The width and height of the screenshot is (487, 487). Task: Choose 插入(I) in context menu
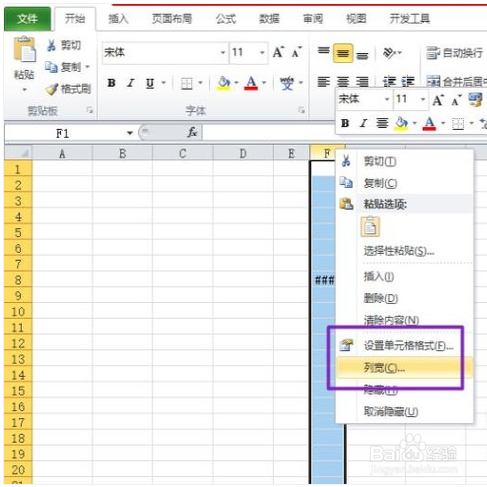pyautogui.click(x=404, y=276)
